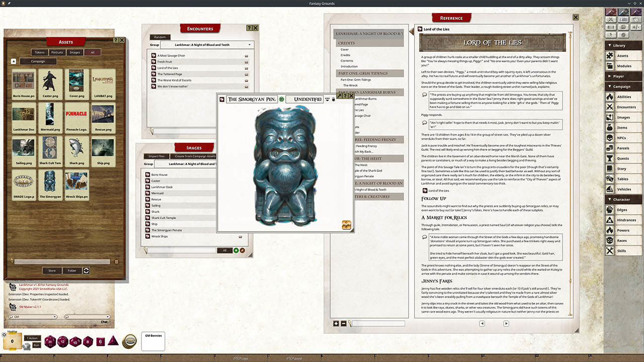Image resolution: width=644 pixels, height=362 pixels.
Task: Switch to the Tokens tab in Assets
Action: click(x=39, y=52)
